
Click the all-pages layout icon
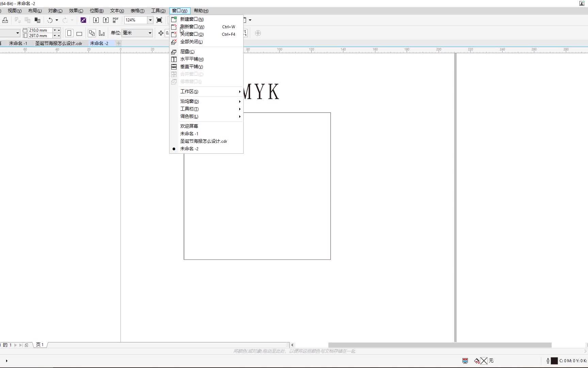point(92,33)
